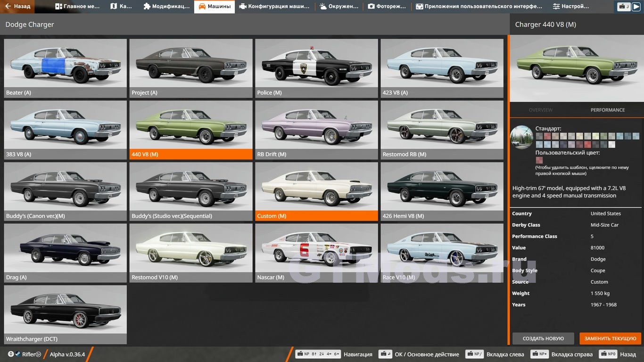Click the puzzle-piece Модификации icon
The height and width of the screenshot is (362, 644).
(147, 7)
